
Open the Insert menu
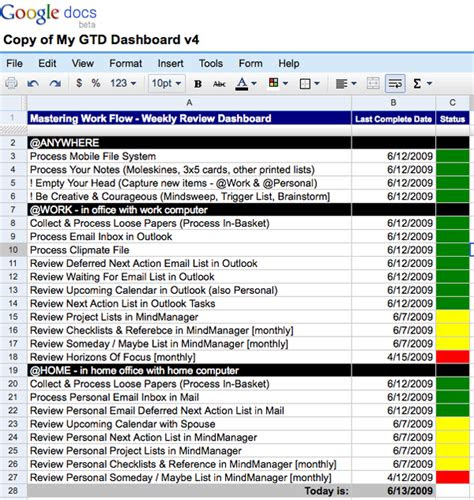(170, 63)
